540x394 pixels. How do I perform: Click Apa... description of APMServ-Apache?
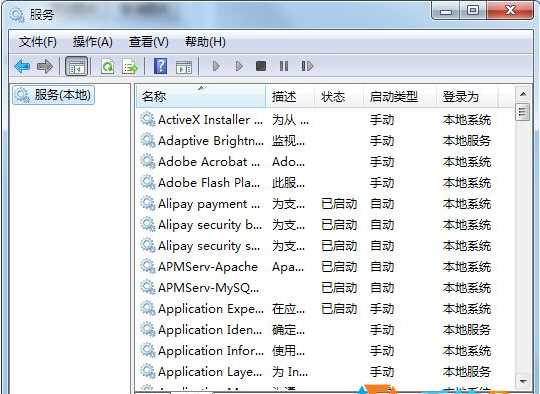click(x=288, y=267)
